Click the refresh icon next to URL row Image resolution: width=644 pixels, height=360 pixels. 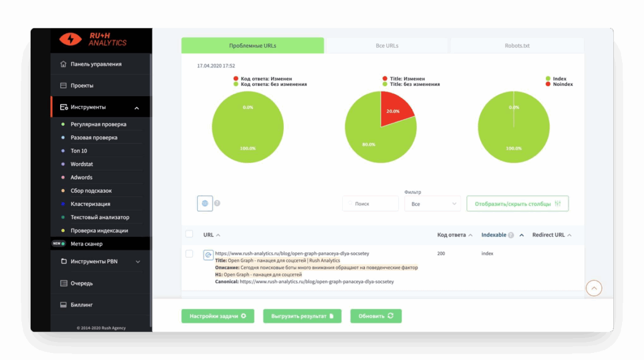pyautogui.click(x=208, y=255)
